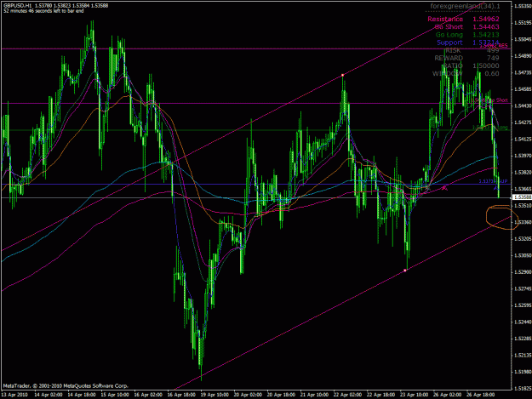Click the 1.54890 price axis label

pyautogui.click(x=523, y=56)
